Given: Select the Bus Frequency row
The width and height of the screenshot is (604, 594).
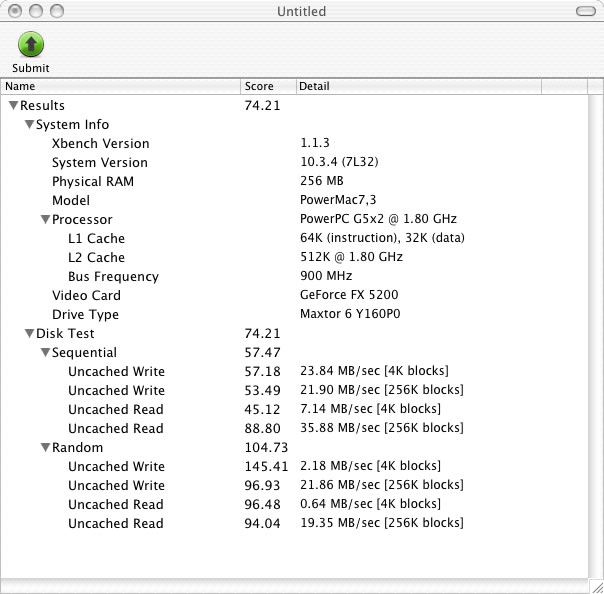Looking at the screenshot, I should coord(294,276).
